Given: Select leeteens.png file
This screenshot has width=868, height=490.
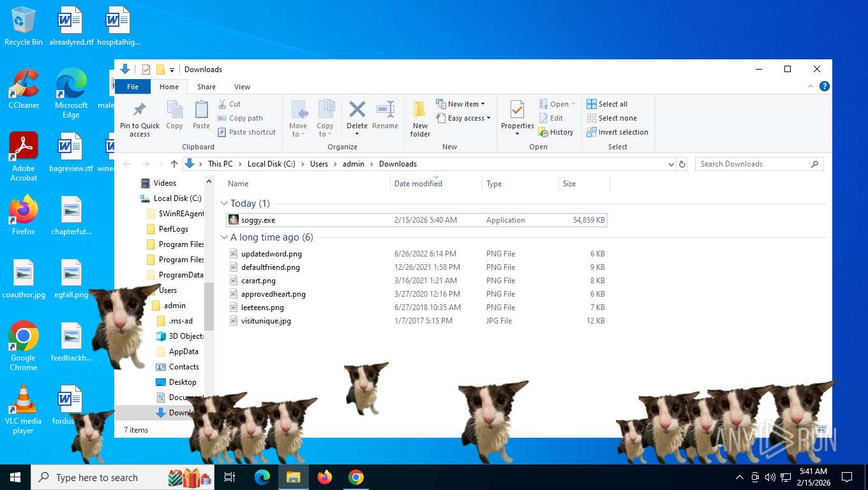Looking at the screenshot, I should [416, 308].
